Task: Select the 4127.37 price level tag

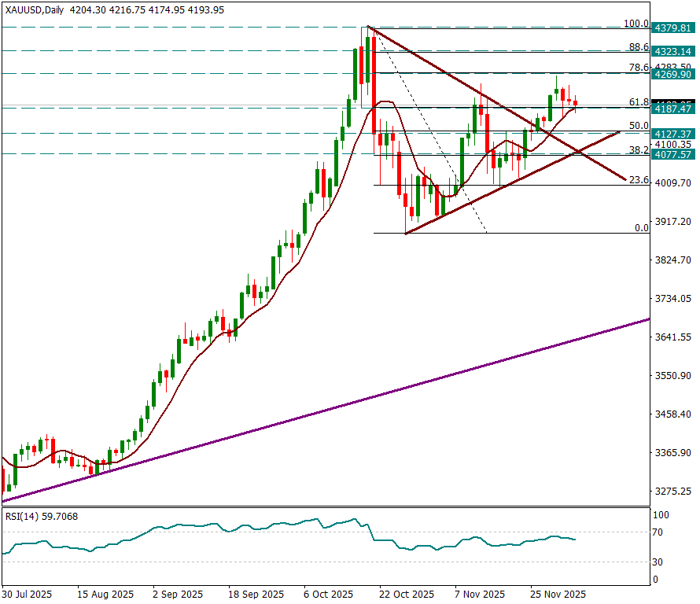Action: click(672, 134)
